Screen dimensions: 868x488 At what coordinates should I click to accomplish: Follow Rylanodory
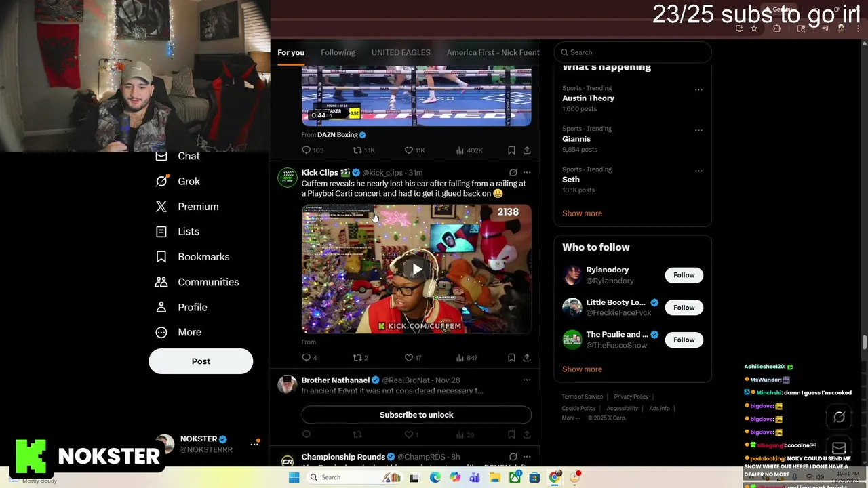click(x=684, y=275)
